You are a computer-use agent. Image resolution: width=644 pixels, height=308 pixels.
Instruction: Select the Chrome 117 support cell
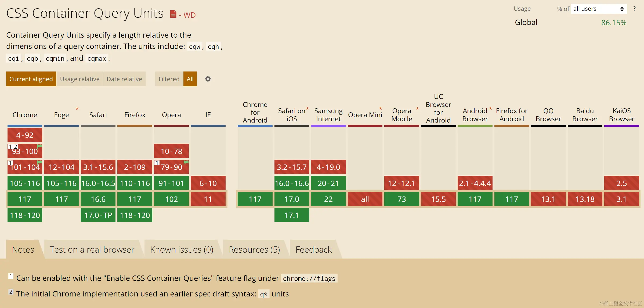click(x=25, y=199)
